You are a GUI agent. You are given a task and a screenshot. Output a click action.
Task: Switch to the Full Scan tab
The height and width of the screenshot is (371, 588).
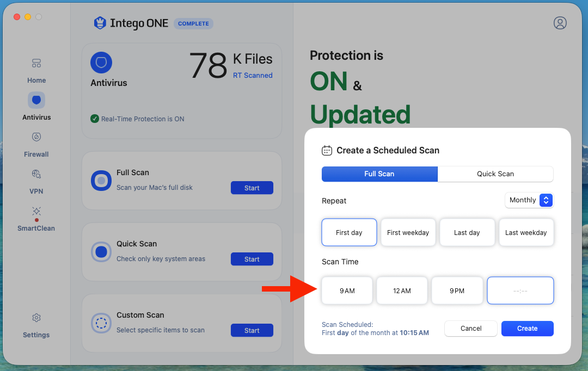[x=379, y=174]
